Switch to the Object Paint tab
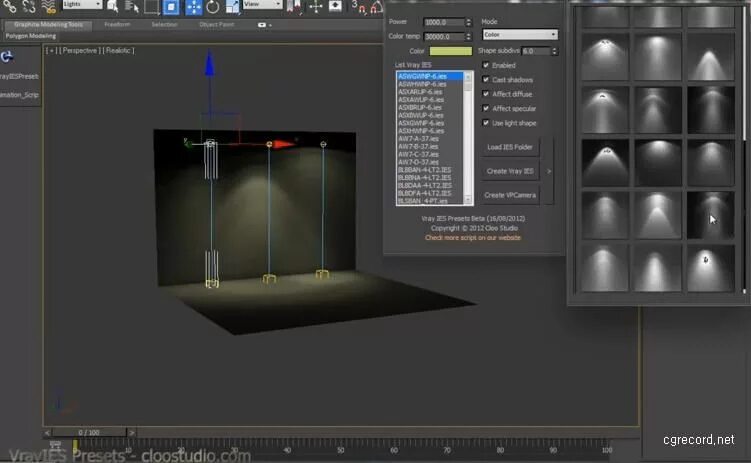 coord(216,24)
